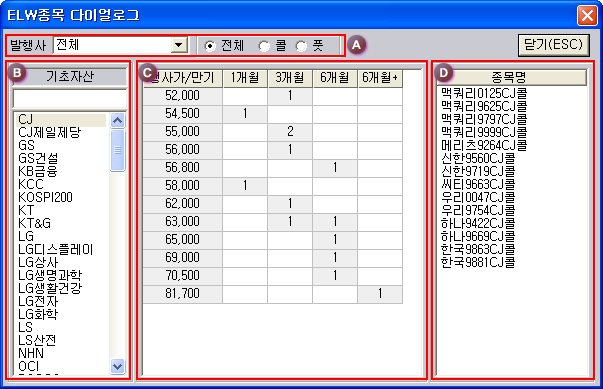Select the 전체 radio button
Image resolution: width=603 pixels, height=389 pixels.
point(210,46)
